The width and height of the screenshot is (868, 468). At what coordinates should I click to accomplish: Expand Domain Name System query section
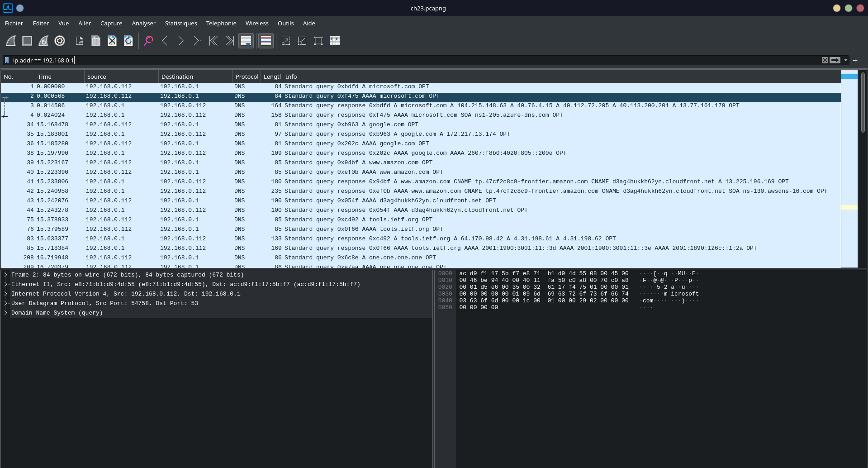pos(6,313)
